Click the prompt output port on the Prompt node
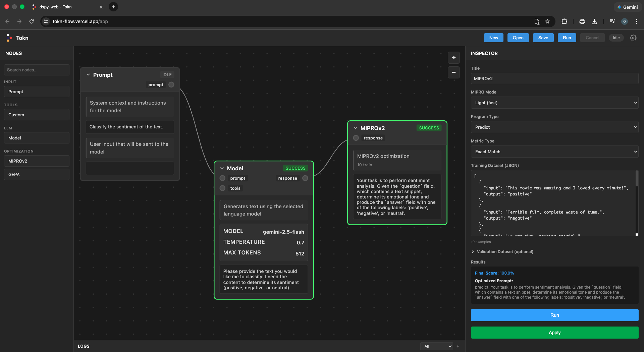This screenshot has width=644, height=352. pos(171,84)
